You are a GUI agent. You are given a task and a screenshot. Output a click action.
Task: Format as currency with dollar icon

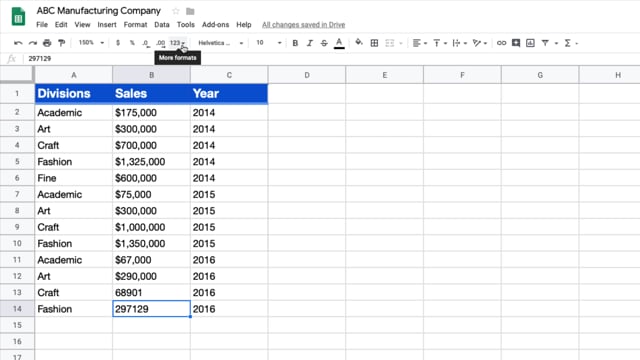tap(118, 43)
